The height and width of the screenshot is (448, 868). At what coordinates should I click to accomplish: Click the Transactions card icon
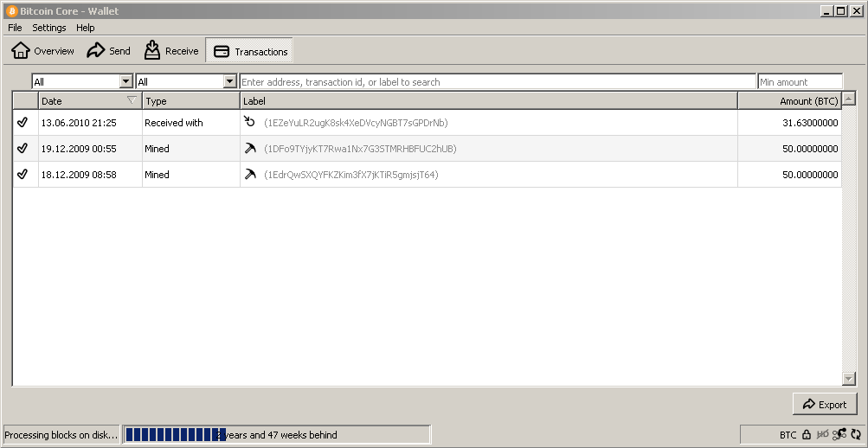222,51
